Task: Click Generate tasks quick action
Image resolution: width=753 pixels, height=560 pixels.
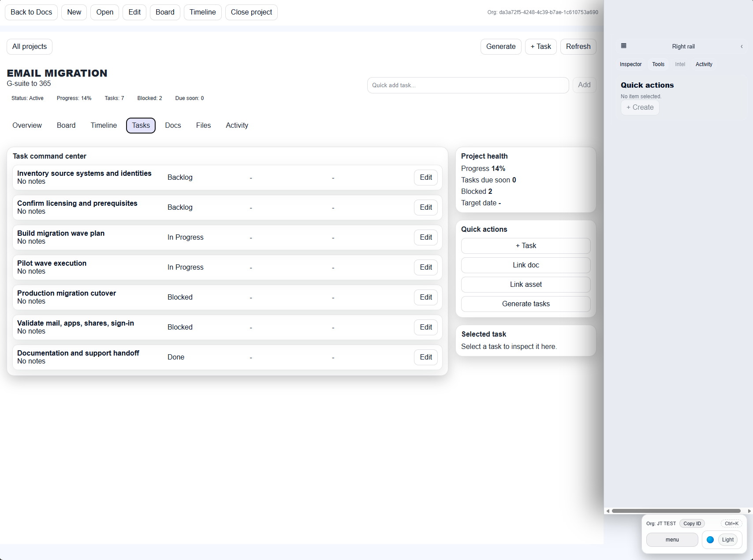Action: [526, 304]
